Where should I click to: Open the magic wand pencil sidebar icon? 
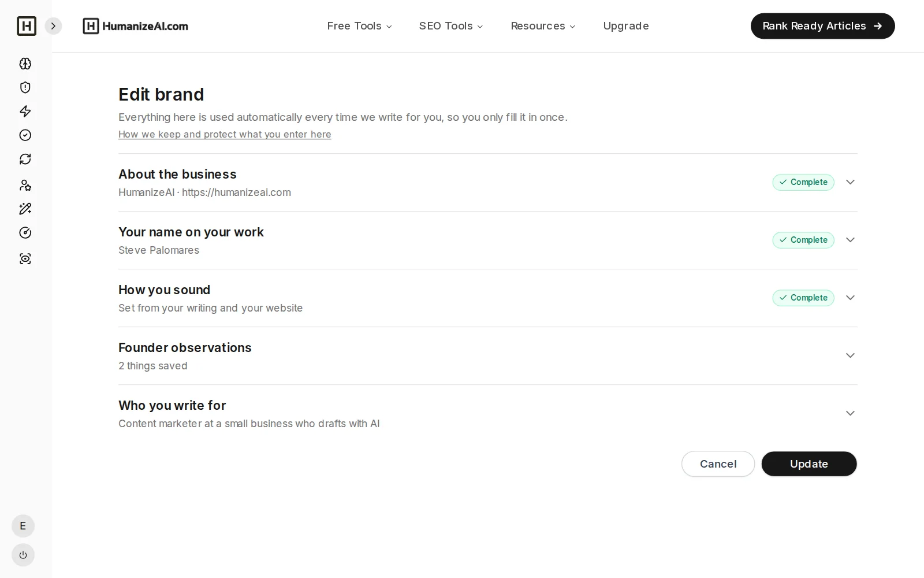tap(25, 209)
